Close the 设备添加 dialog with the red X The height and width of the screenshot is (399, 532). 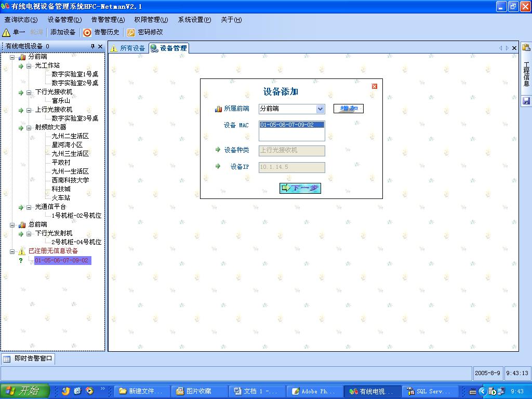(375, 86)
